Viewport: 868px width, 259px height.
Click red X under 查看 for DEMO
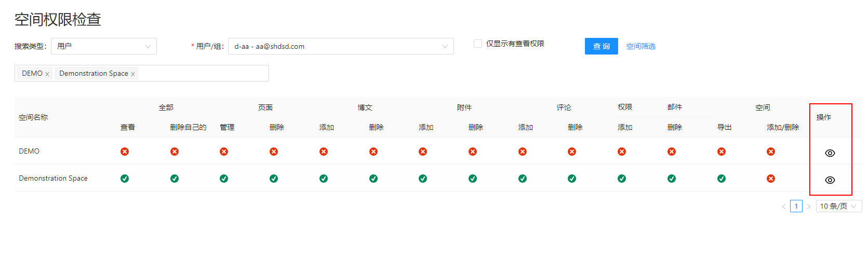coord(125,152)
